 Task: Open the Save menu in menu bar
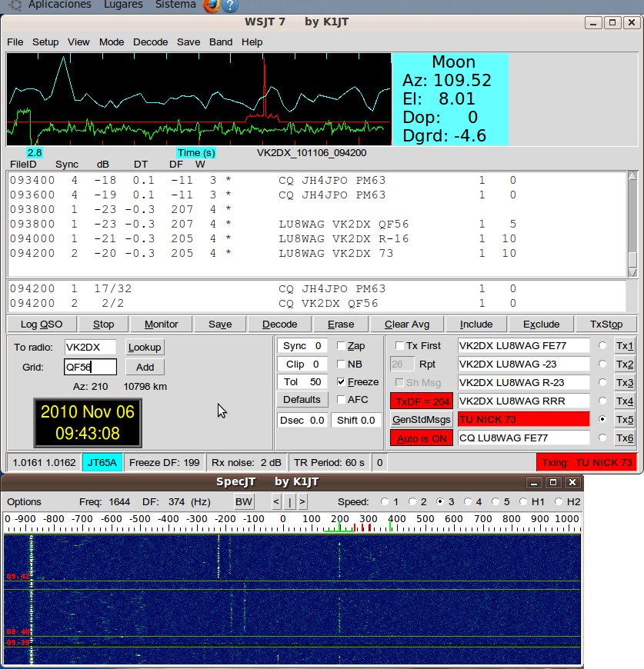tap(189, 42)
